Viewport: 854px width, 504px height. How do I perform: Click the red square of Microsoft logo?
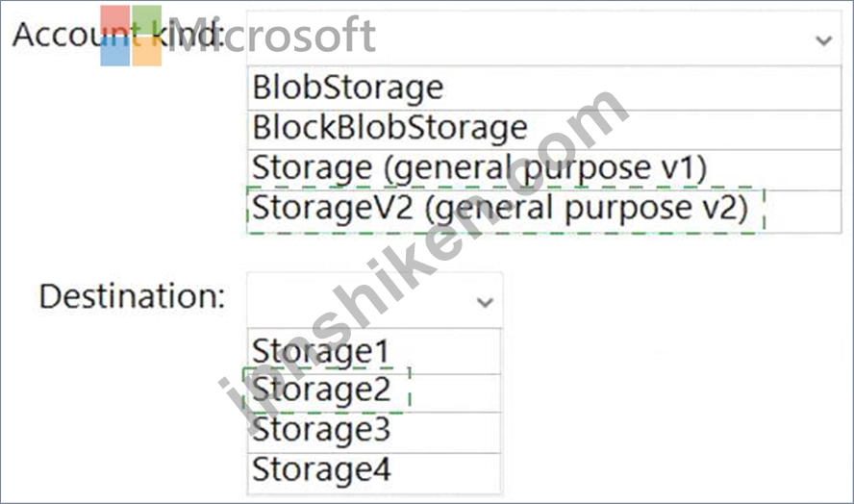pos(114,19)
